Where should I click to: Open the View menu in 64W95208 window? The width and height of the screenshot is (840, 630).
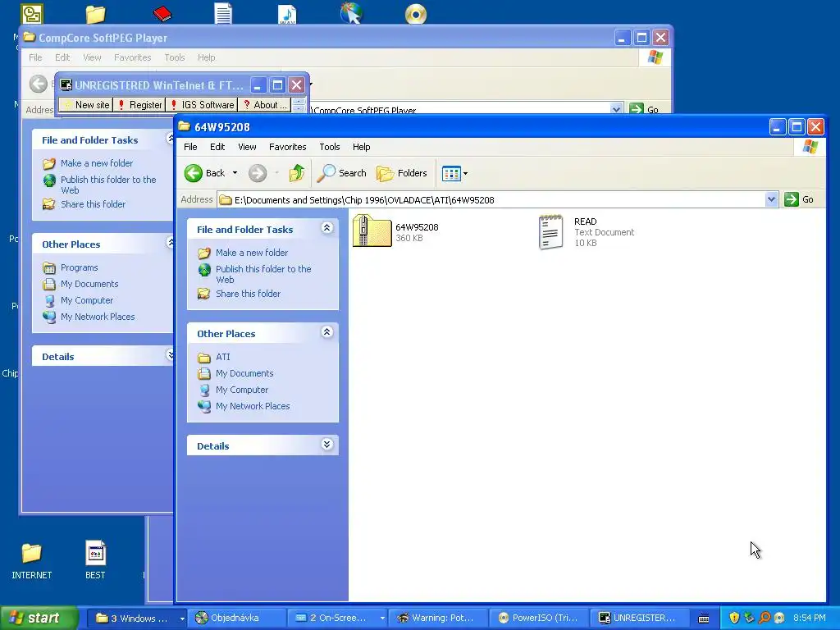click(x=247, y=147)
